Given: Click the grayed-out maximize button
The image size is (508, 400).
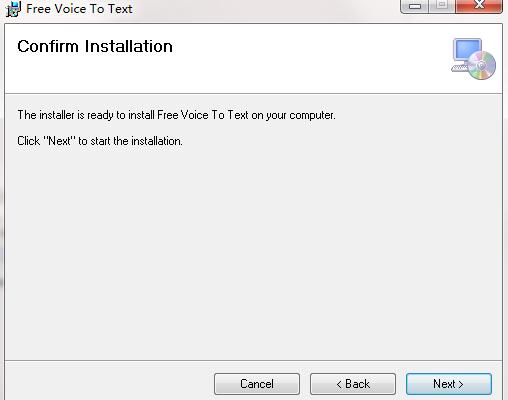Looking at the screenshot, I should pos(442,6).
